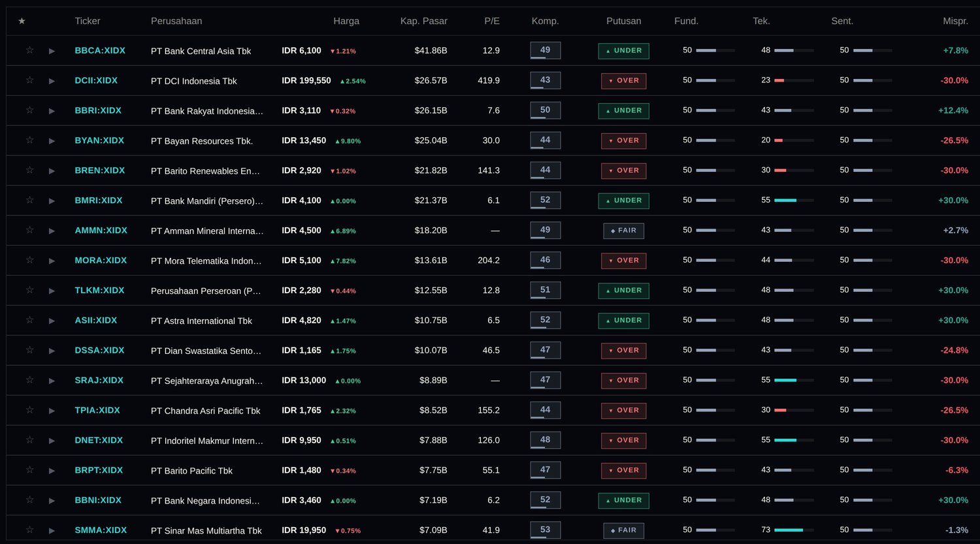The height and width of the screenshot is (544, 980).
Task: Click the play arrow on SRAJ:XIDX row
Action: 52,381
